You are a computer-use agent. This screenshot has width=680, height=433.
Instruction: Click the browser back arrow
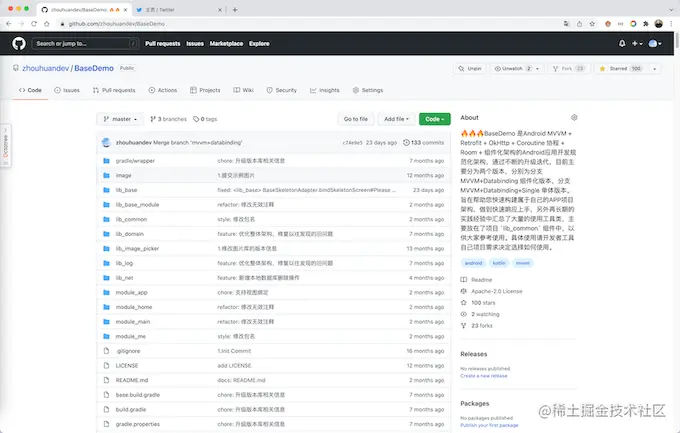[x=9, y=24]
